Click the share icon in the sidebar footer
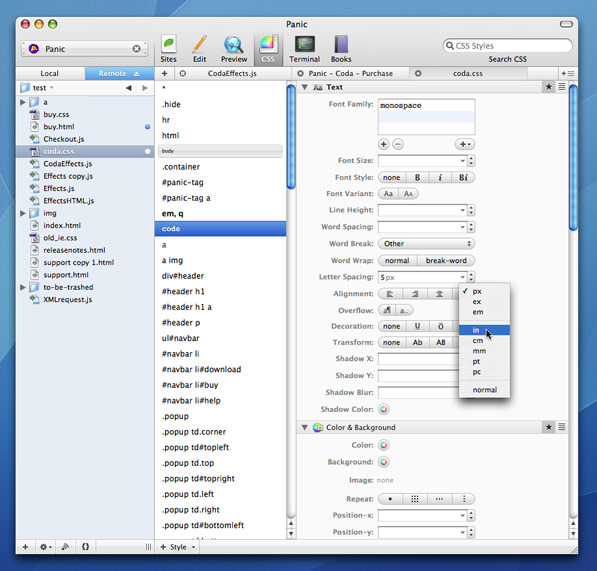597x571 pixels. tap(65, 547)
